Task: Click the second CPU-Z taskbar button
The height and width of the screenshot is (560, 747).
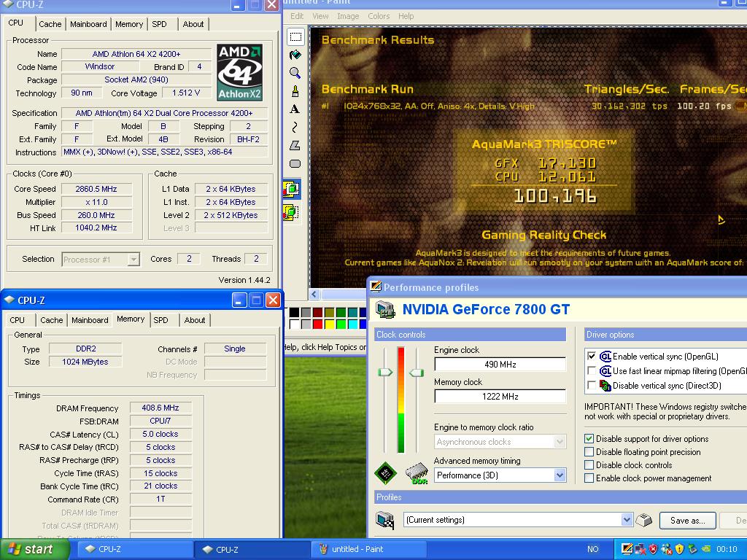Action: [x=252, y=550]
